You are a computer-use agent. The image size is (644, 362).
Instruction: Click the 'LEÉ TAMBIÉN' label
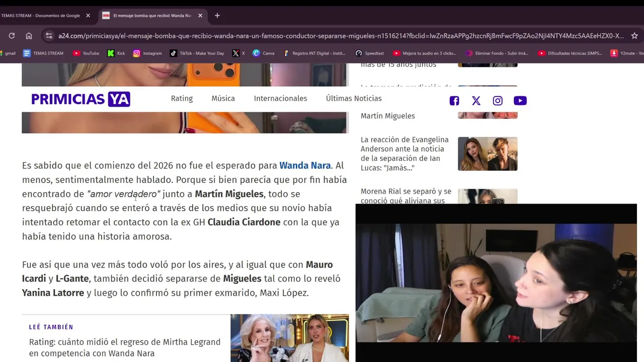(51, 327)
